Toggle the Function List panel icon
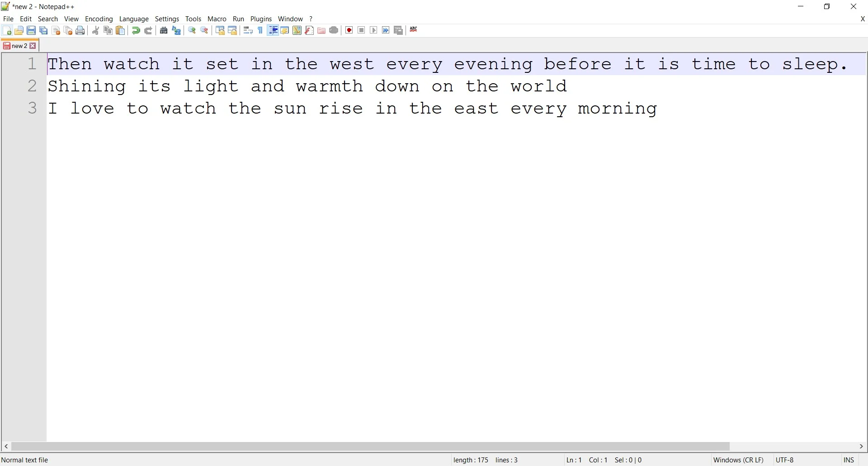 coord(310,30)
